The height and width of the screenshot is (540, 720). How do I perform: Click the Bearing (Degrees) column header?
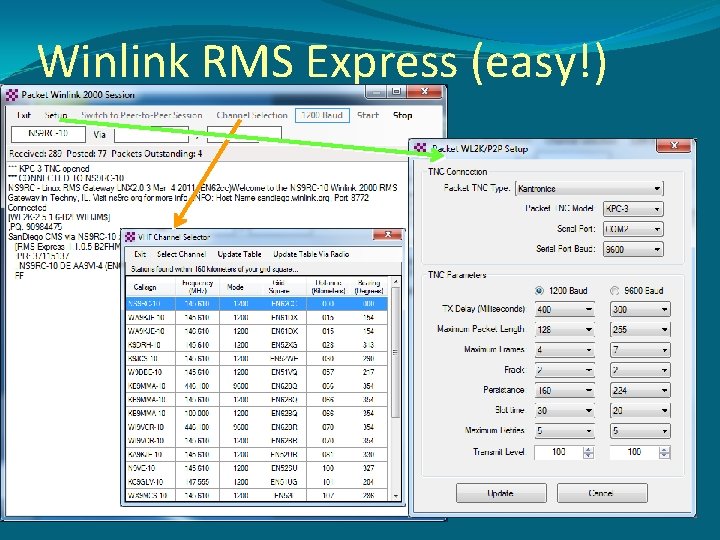point(368,287)
